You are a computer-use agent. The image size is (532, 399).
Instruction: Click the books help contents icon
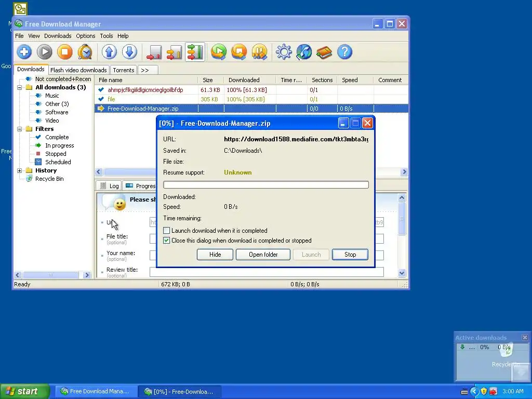pos(324,52)
